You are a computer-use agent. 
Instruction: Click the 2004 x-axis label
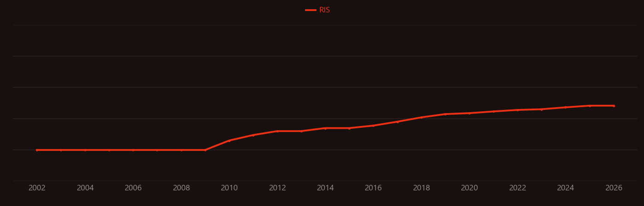coord(85,188)
